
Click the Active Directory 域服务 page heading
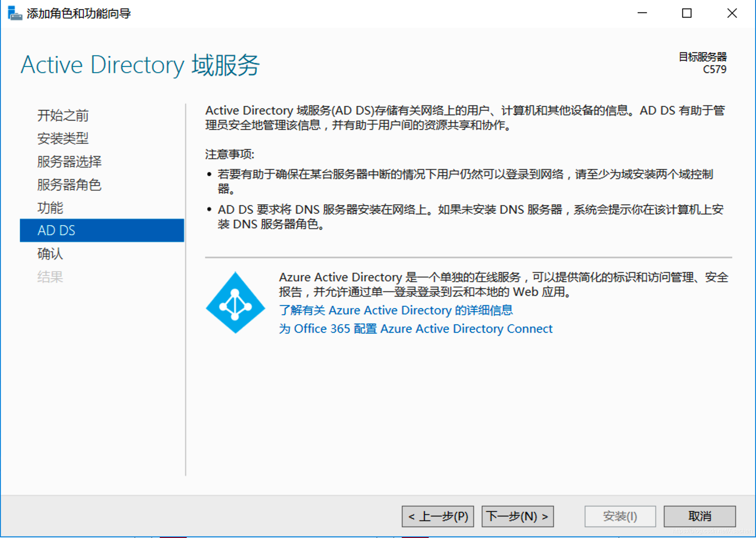coord(140,65)
